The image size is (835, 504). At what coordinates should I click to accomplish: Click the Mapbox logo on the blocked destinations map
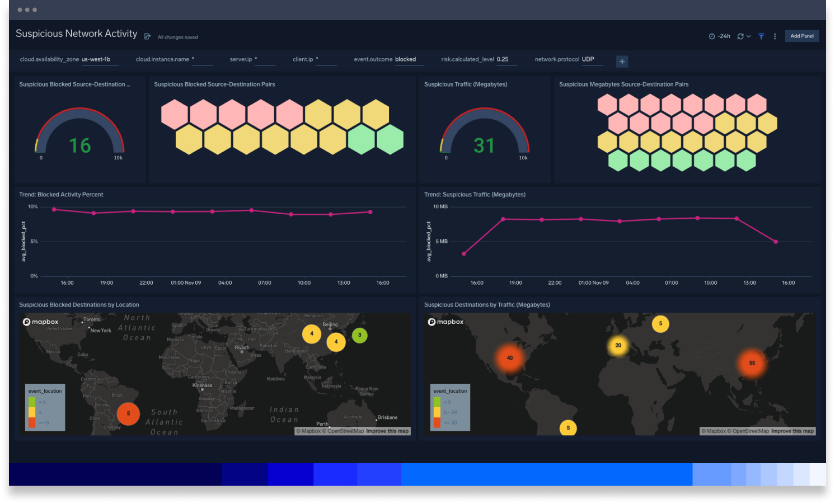click(x=40, y=321)
